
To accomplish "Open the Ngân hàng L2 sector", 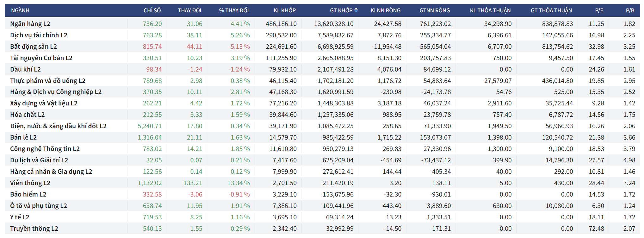I will [x=30, y=24].
